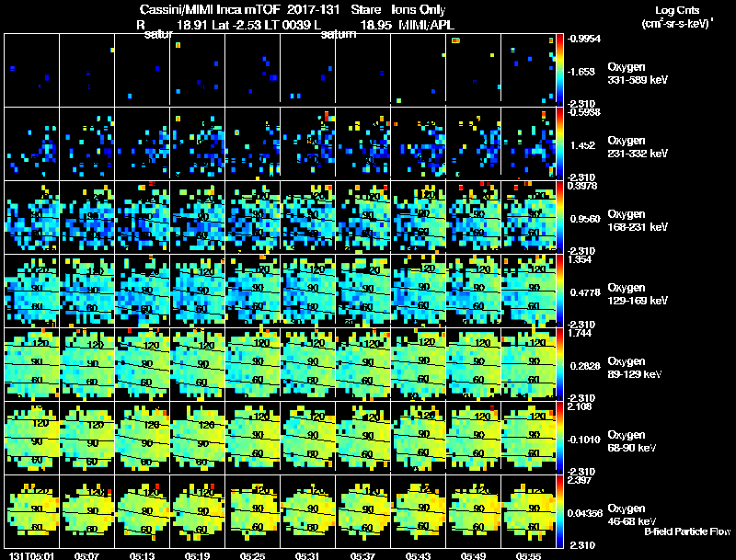Click the 131T05:01 time label

pos(31,556)
